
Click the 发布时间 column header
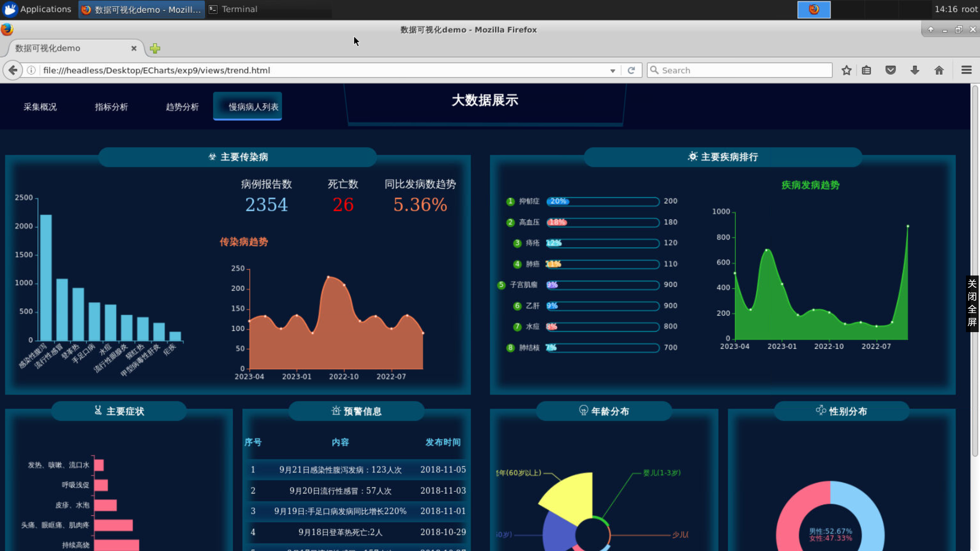coord(443,442)
